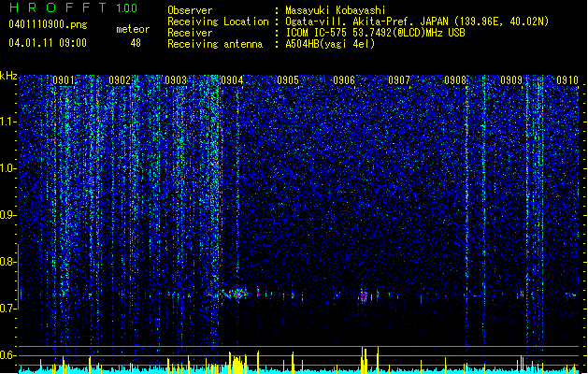
Task: Click the 0.8 kHz axis label
Action: 8,262
